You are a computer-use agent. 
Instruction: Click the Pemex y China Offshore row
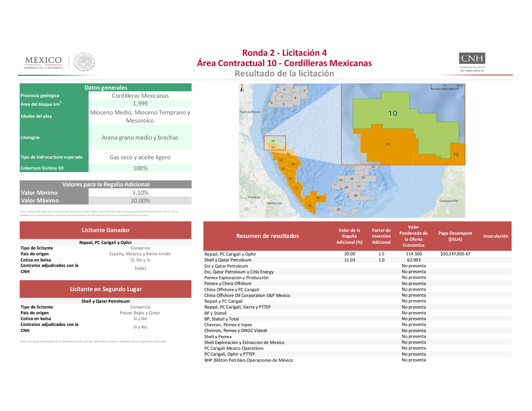[x=357, y=284]
